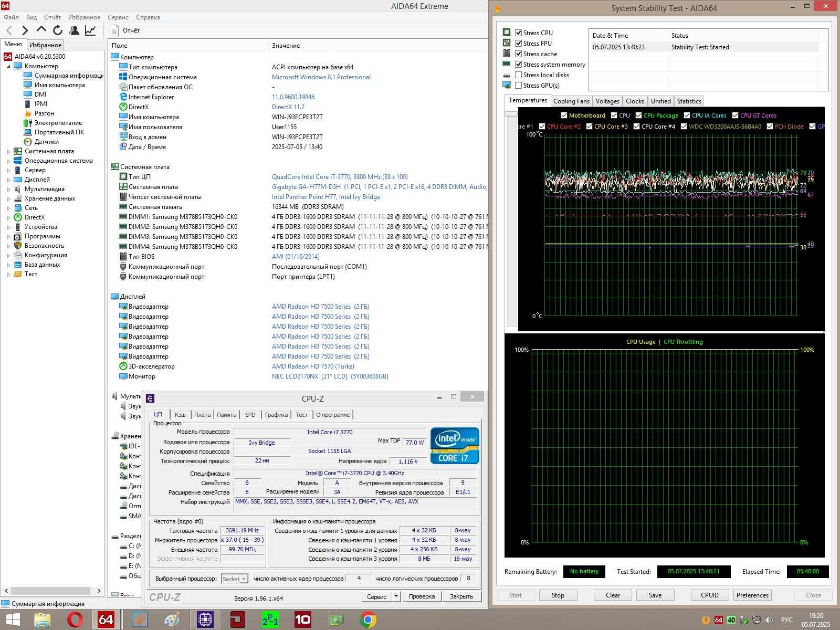The width and height of the screenshot is (840, 630).
Task: Open the CPUID button
Action: tap(710, 595)
